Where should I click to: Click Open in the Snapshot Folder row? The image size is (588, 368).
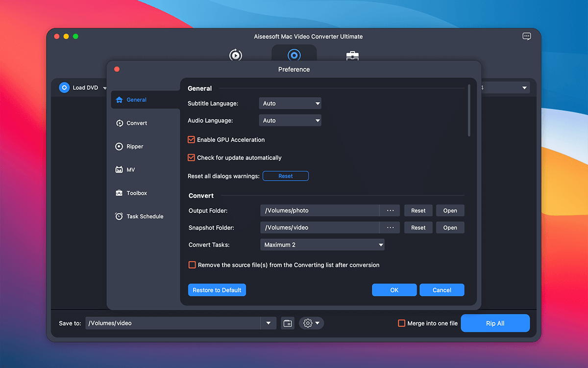pyautogui.click(x=450, y=228)
